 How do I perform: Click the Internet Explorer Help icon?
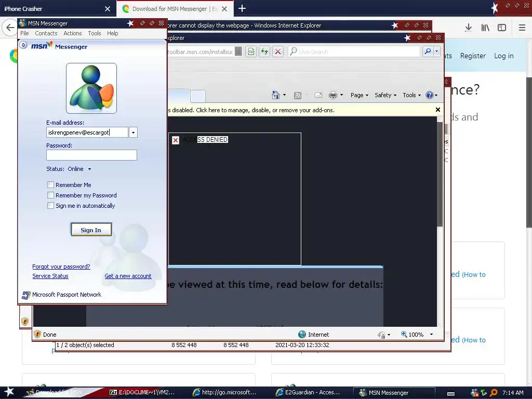click(430, 95)
